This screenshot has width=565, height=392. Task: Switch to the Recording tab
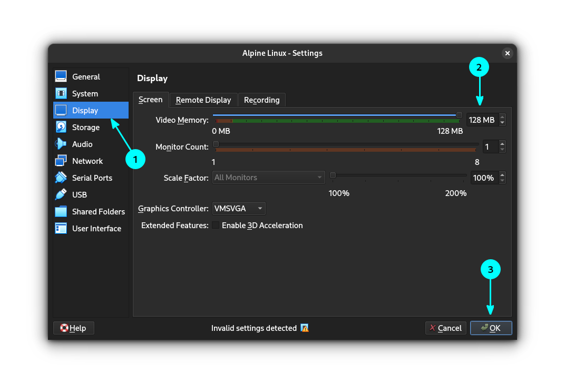click(262, 100)
